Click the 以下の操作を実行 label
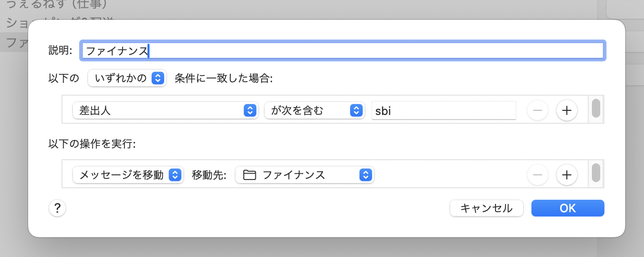Viewport: 644px width, 257px height. [92, 144]
